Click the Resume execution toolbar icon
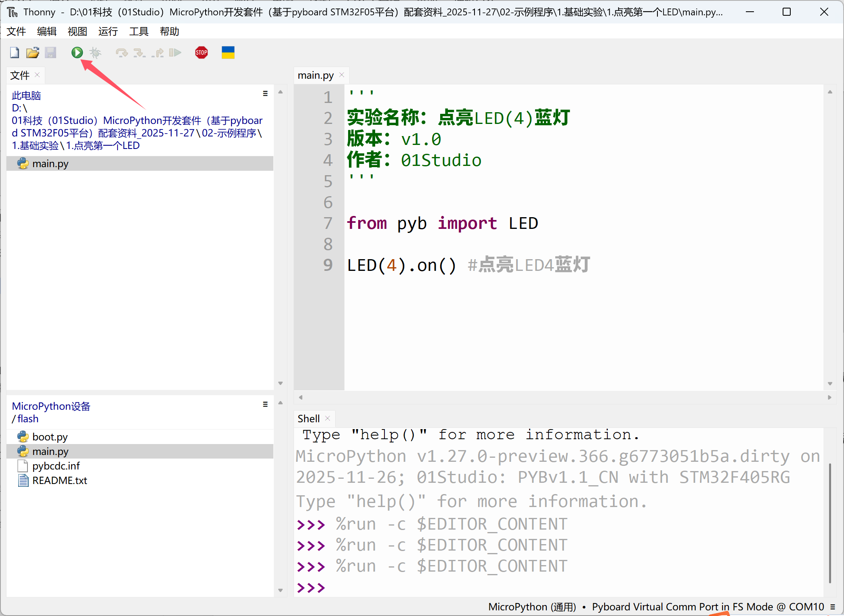The image size is (844, 616). [x=175, y=52]
